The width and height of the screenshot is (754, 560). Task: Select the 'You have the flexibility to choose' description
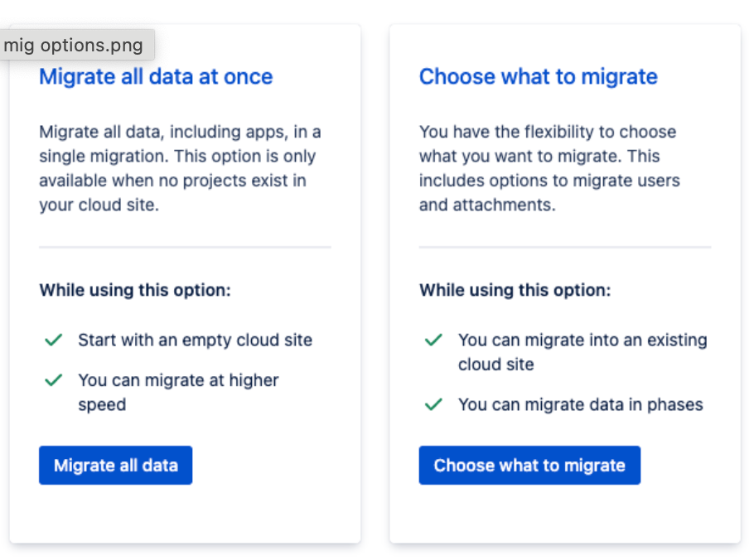tap(549, 168)
